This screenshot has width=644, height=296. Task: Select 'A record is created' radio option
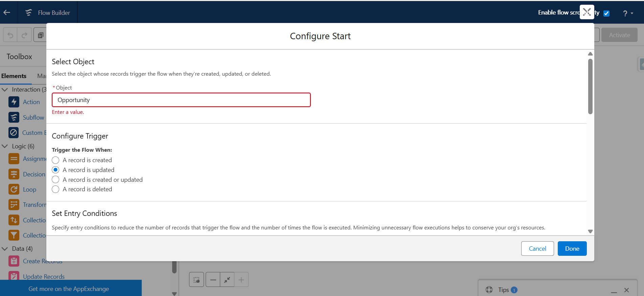(x=56, y=160)
